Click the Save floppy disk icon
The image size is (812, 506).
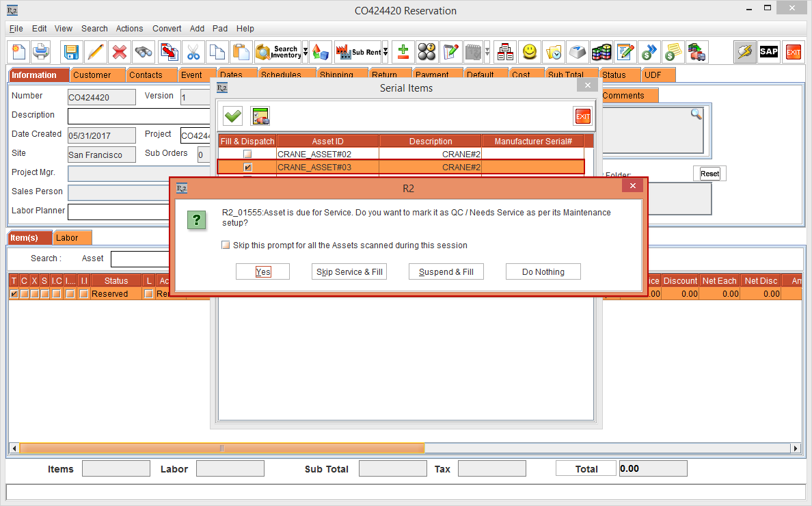[71, 52]
